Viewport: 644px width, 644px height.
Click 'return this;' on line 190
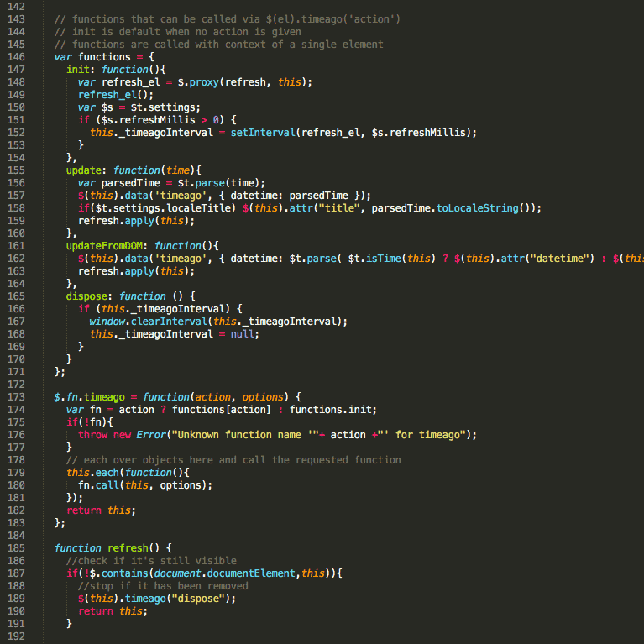113,611
